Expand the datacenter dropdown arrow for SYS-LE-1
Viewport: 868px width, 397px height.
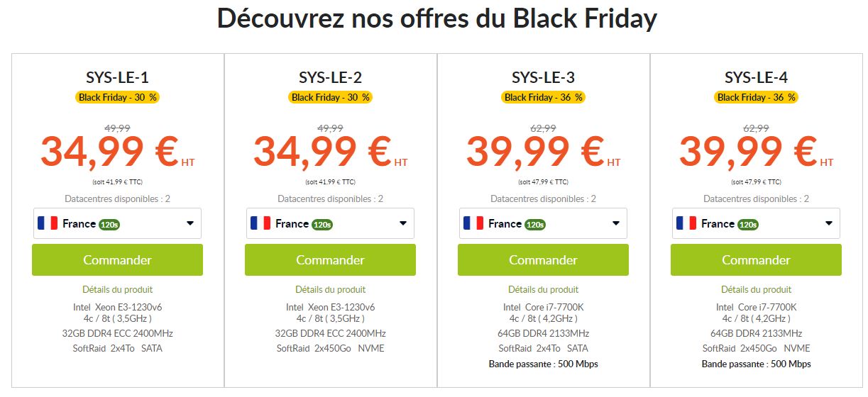coord(190,223)
